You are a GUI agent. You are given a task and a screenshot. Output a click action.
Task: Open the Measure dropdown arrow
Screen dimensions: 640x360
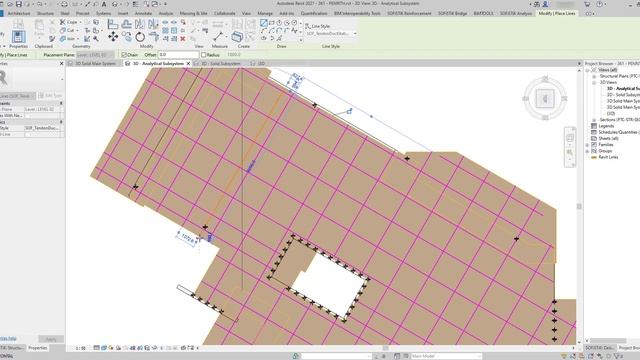coord(227,37)
